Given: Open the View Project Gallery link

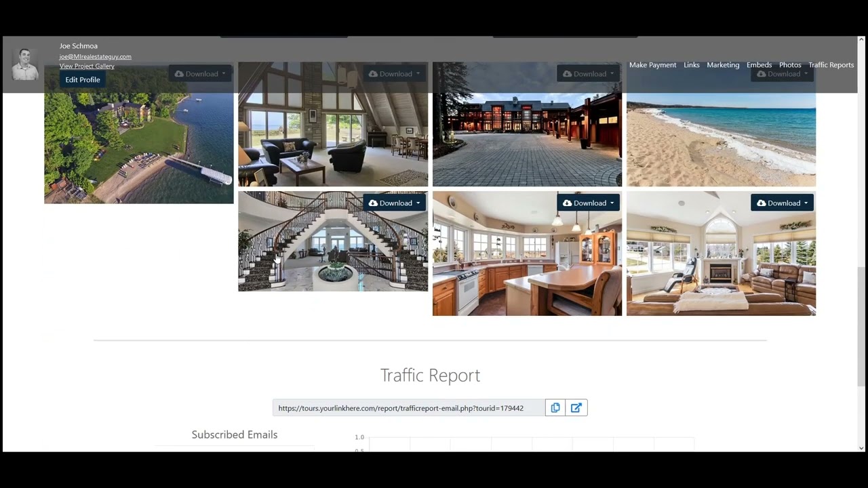Looking at the screenshot, I should [87, 66].
